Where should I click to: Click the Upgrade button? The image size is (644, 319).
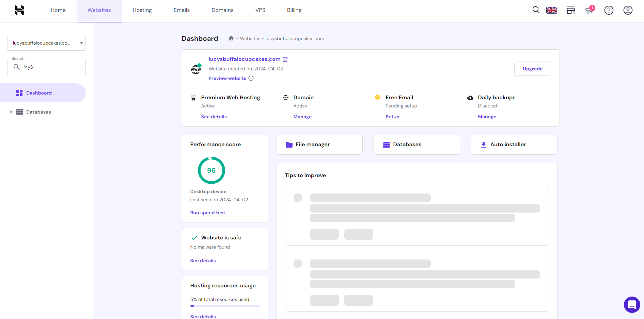[x=533, y=69]
